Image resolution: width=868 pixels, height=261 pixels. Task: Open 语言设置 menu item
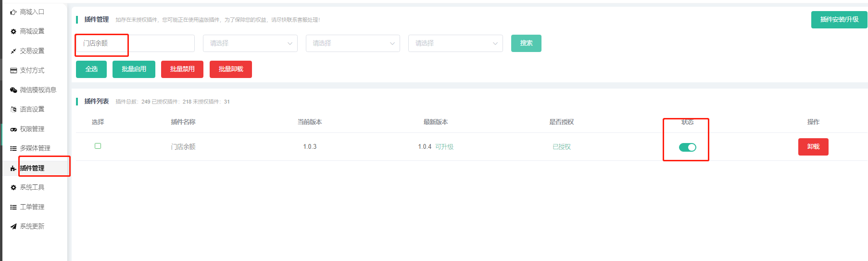pos(32,109)
